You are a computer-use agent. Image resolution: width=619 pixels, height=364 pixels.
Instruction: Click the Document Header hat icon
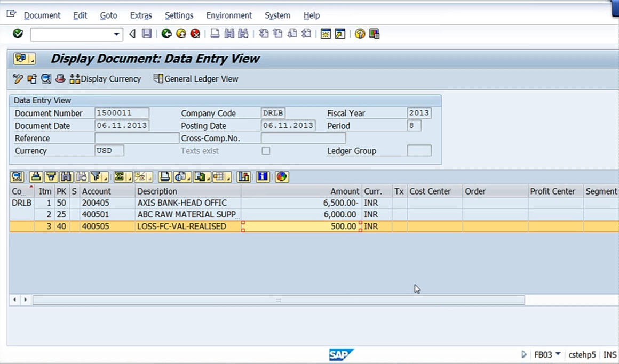click(x=60, y=79)
